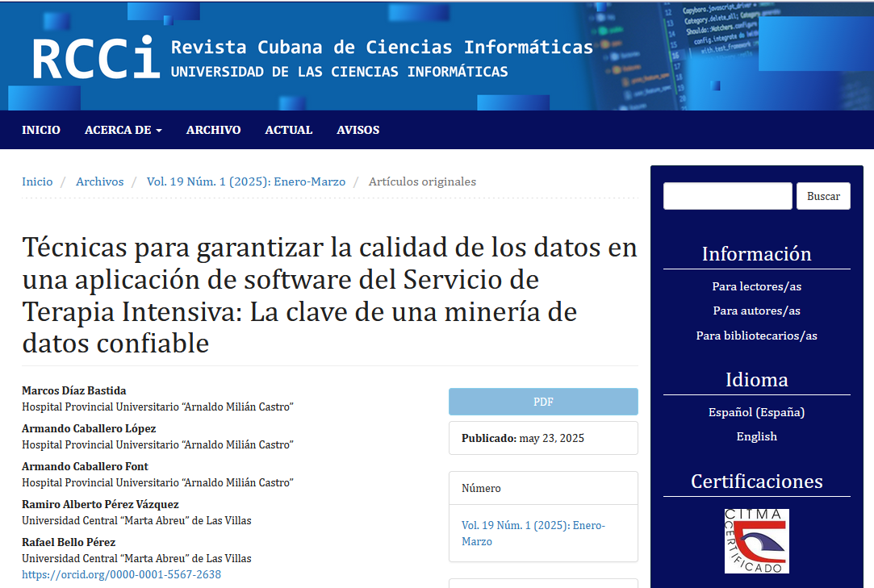This screenshot has width=874, height=588.
Task: Click Inicio in the breadcrumb trail
Action: tap(37, 181)
